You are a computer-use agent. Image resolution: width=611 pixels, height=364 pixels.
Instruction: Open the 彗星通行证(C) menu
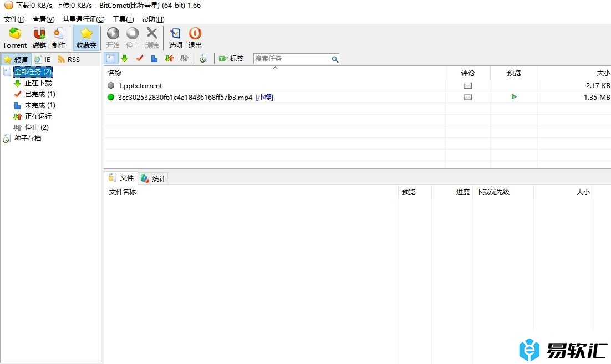(x=83, y=19)
